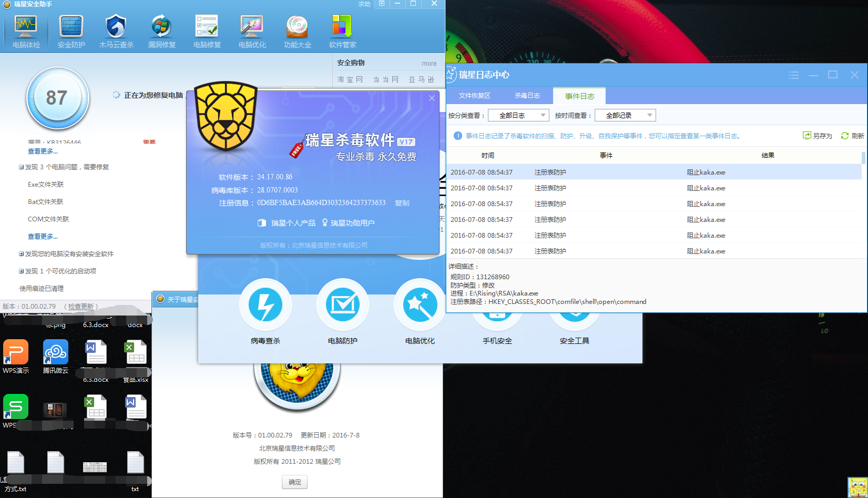This screenshot has width=868, height=498.
Task: Collapse the 发现 3 个电脑问题 group
Action: pos(21,167)
